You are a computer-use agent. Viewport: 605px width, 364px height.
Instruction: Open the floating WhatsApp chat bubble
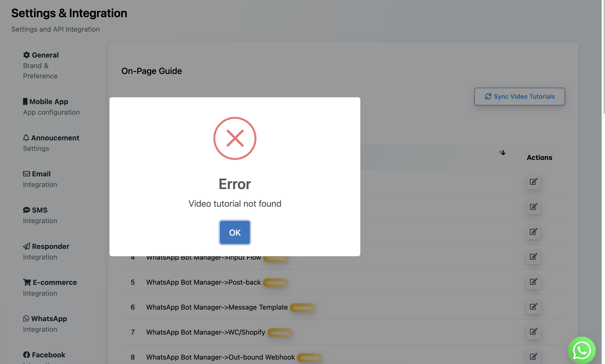point(582,350)
